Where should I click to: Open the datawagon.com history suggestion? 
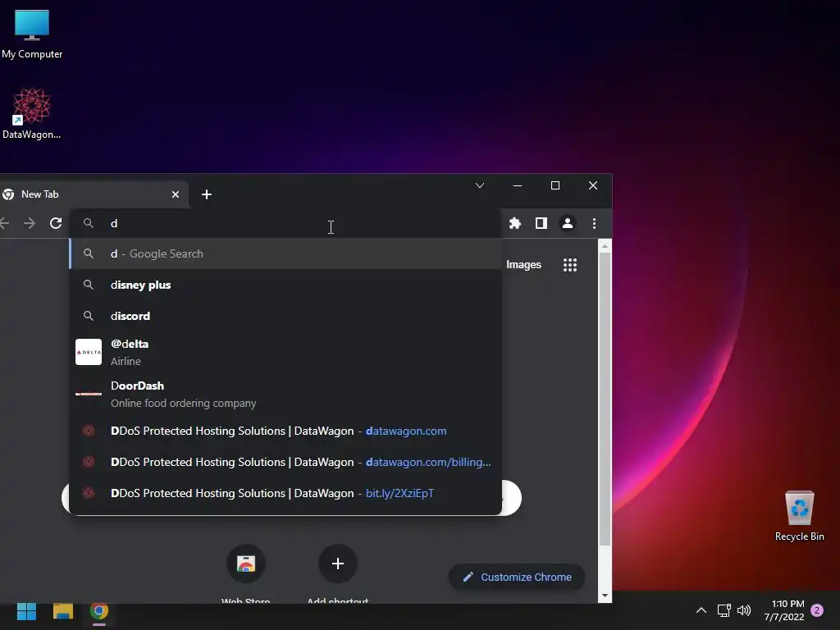285,431
